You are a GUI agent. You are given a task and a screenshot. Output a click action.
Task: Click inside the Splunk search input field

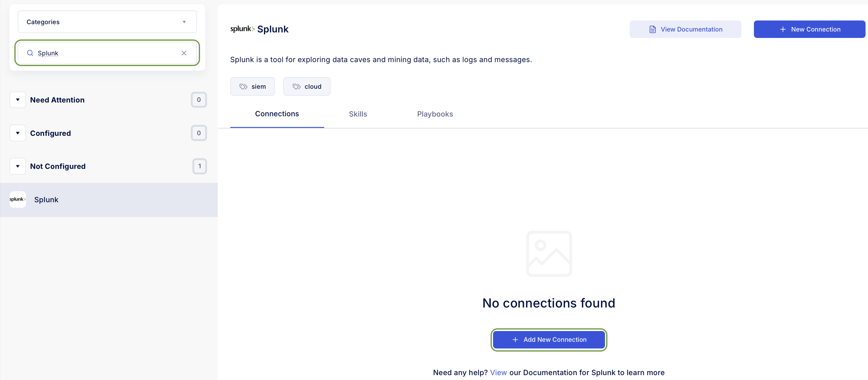[101, 53]
